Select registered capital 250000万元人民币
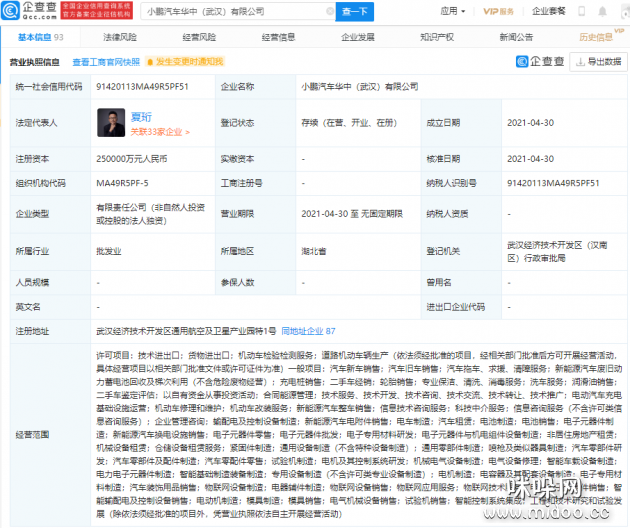This screenshot has width=630, height=528. tap(132, 159)
